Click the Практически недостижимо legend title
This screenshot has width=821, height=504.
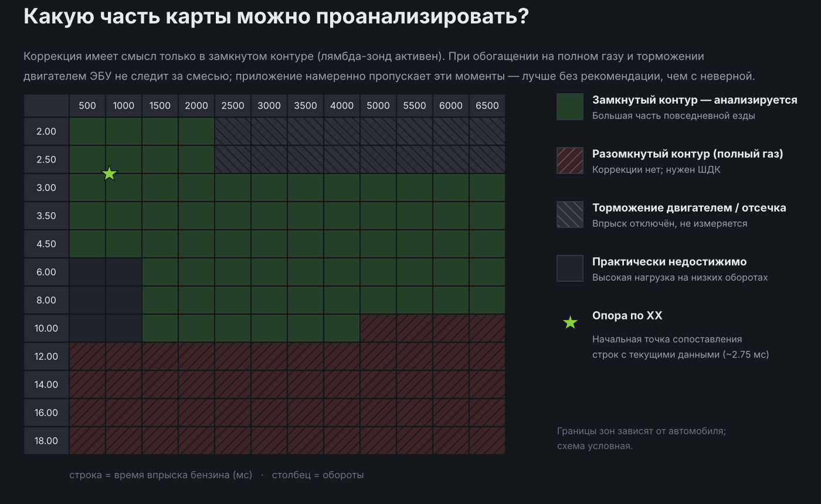point(670,262)
